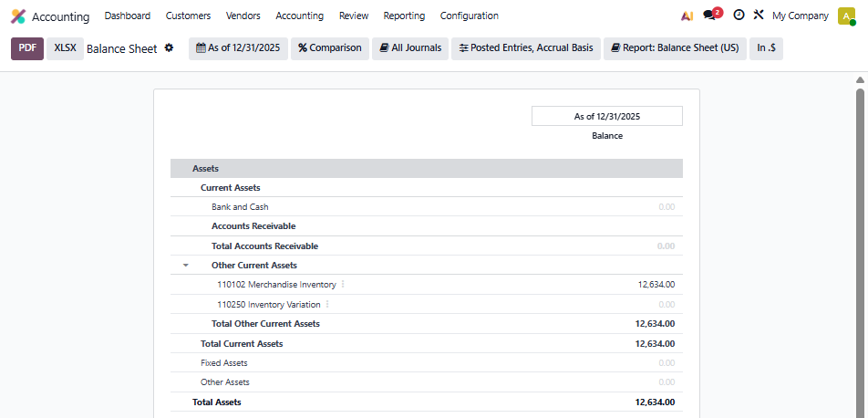Open the AI assistant icon
This screenshot has width=868, height=418.
(687, 16)
